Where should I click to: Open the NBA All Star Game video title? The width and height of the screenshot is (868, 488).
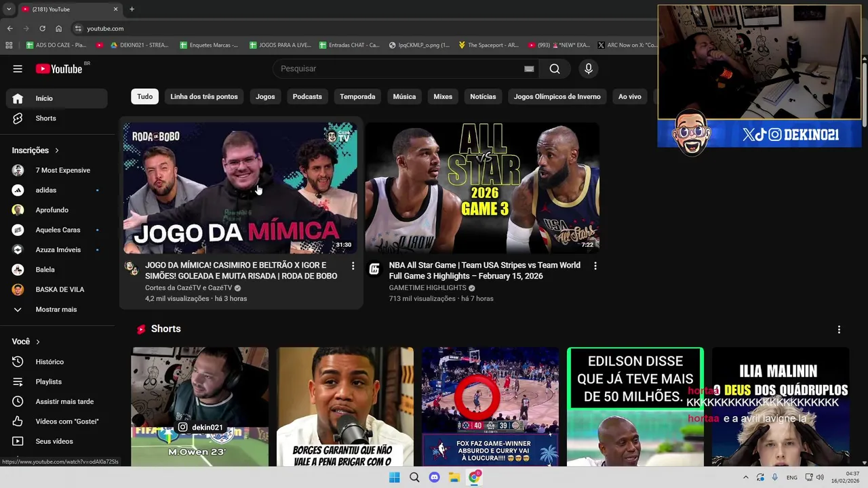point(485,270)
